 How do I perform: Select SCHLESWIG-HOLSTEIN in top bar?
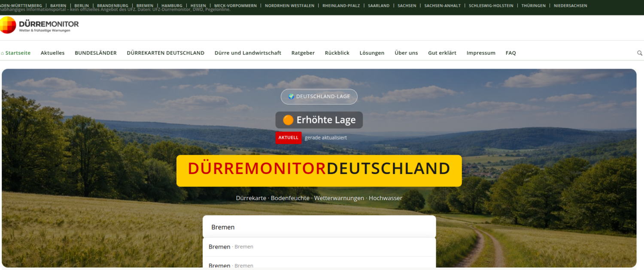[491, 6]
